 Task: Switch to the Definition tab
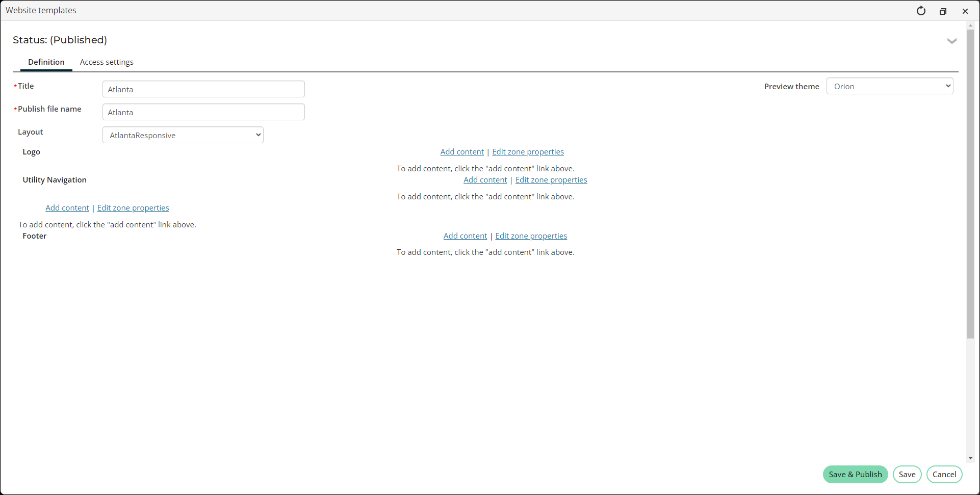click(46, 62)
